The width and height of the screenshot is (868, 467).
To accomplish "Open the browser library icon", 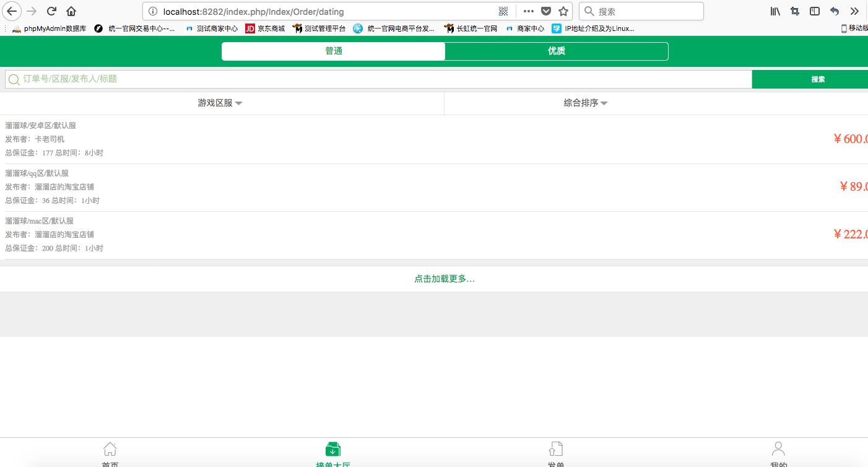I will [775, 11].
